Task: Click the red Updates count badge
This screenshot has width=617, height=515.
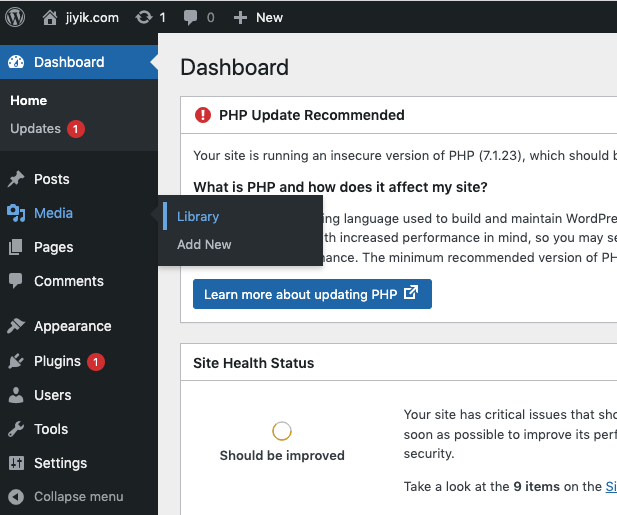Action: coord(76,129)
